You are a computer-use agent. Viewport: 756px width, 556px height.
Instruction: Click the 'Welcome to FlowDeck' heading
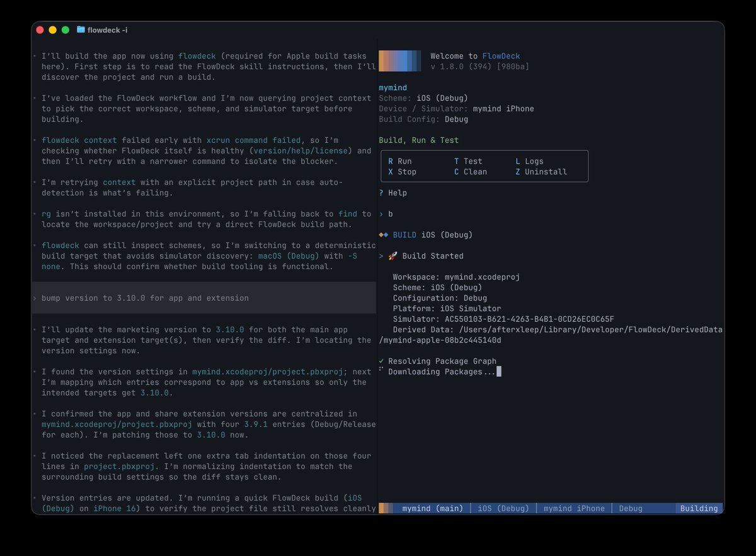476,56
